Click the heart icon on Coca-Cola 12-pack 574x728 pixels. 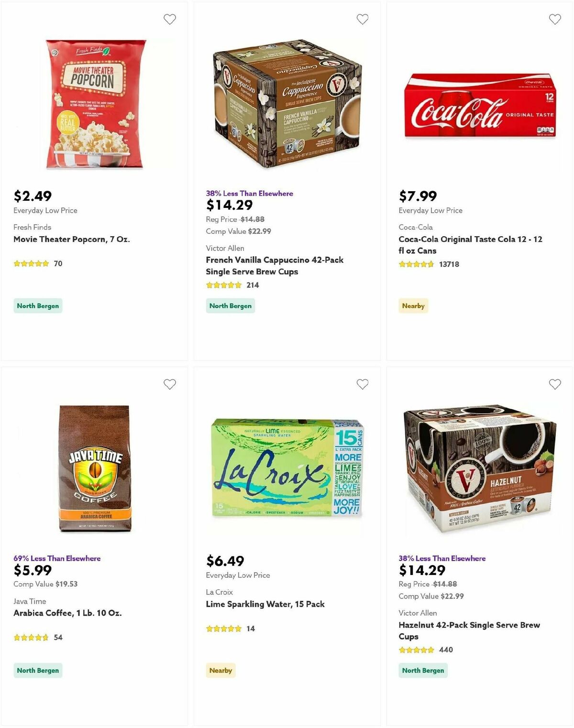pyautogui.click(x=555, y=19)
